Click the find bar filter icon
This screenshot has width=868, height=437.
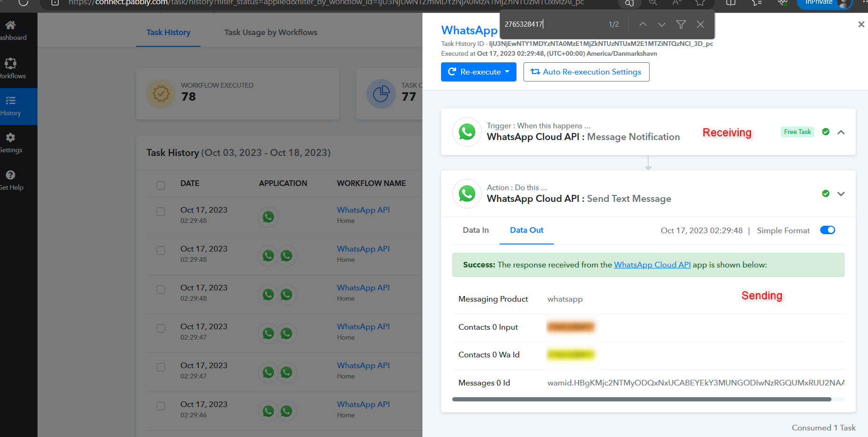[x=681, y=24]
